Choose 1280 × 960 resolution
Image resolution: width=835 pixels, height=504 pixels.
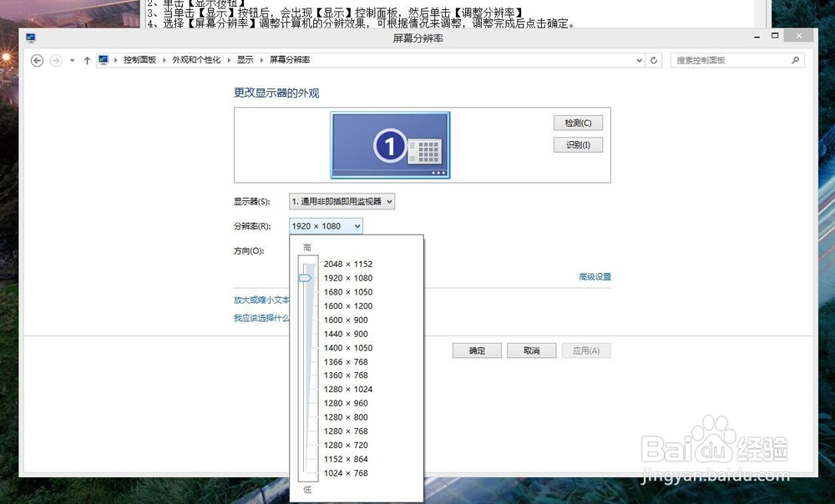pyautogui.click(x=346, y=403)
